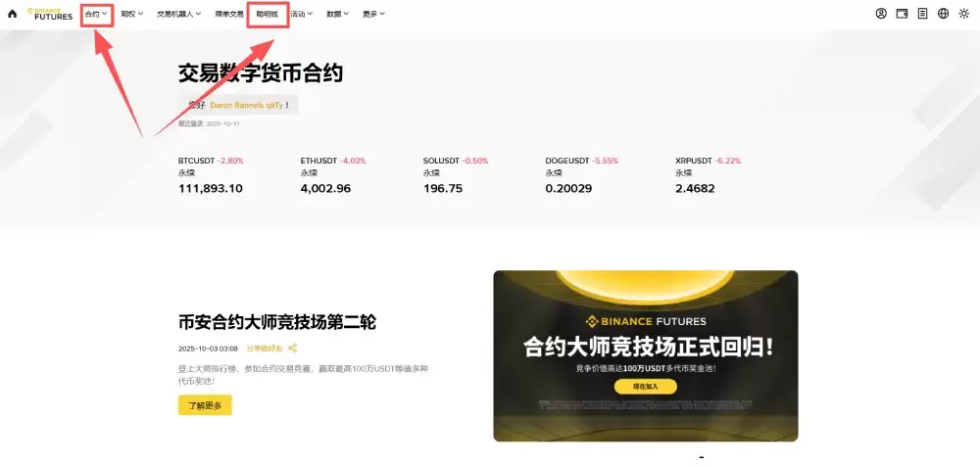
Task: Open the wallet icon in header
Action: point(902,14)
